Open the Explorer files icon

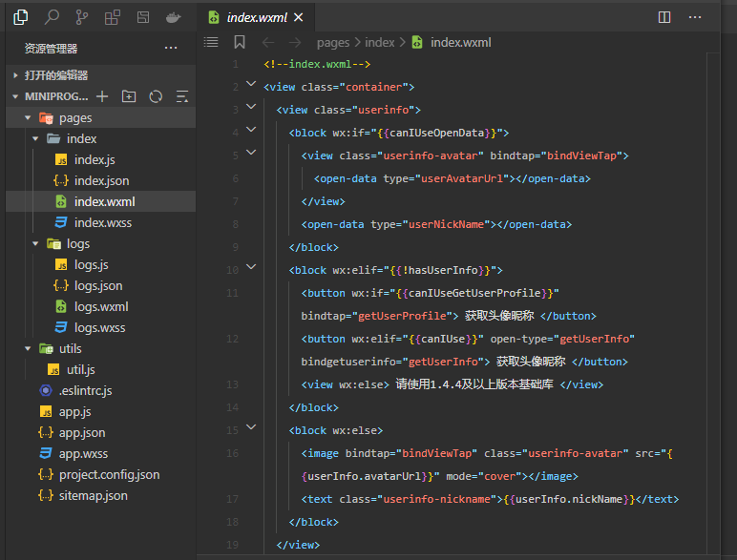[21, 17]
